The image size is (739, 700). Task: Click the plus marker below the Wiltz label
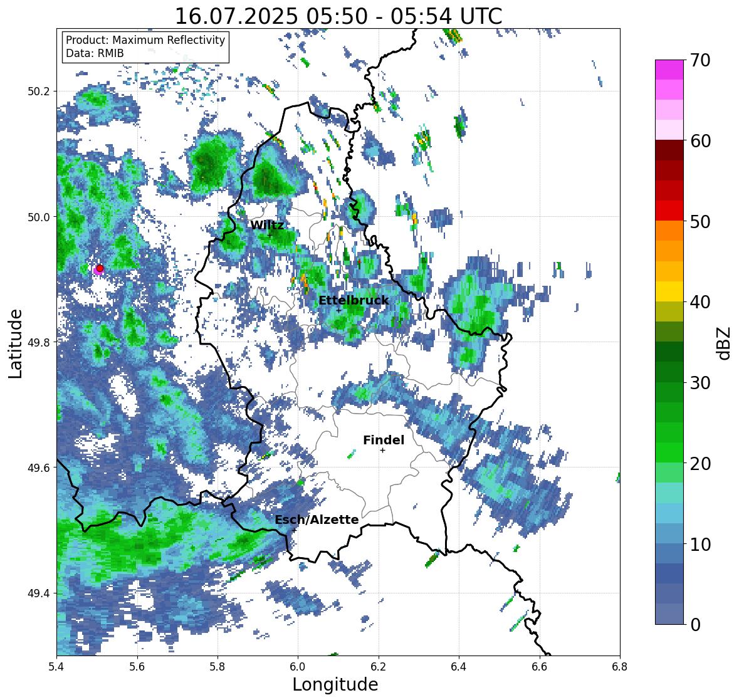pyautogui.click(x=270, y=235)
